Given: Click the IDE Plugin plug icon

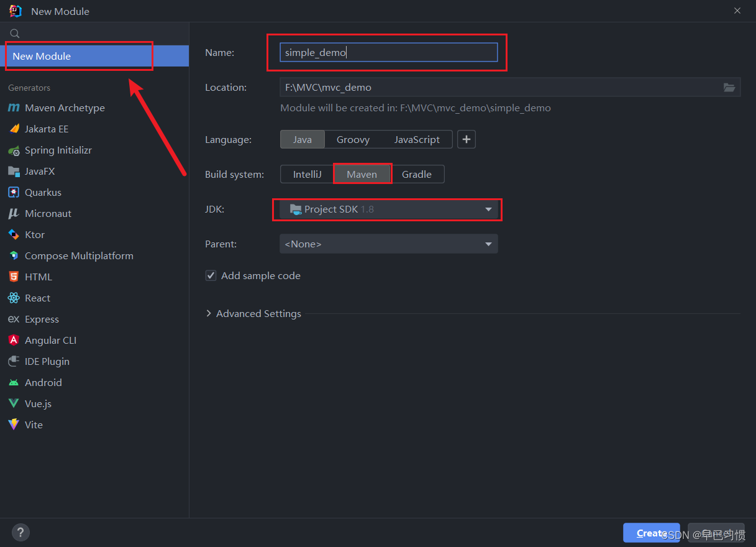Looking at the screenshot, I should coord(14,361).
